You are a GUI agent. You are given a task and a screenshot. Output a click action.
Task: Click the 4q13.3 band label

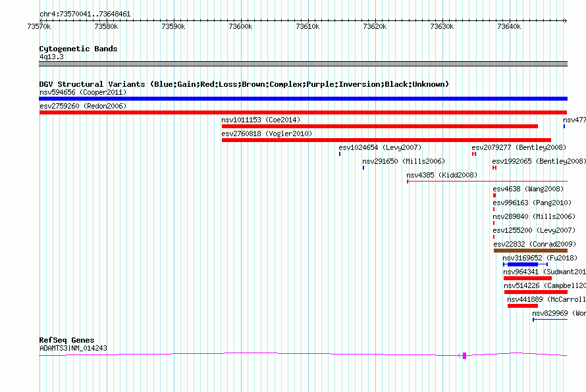click(51, 57)
